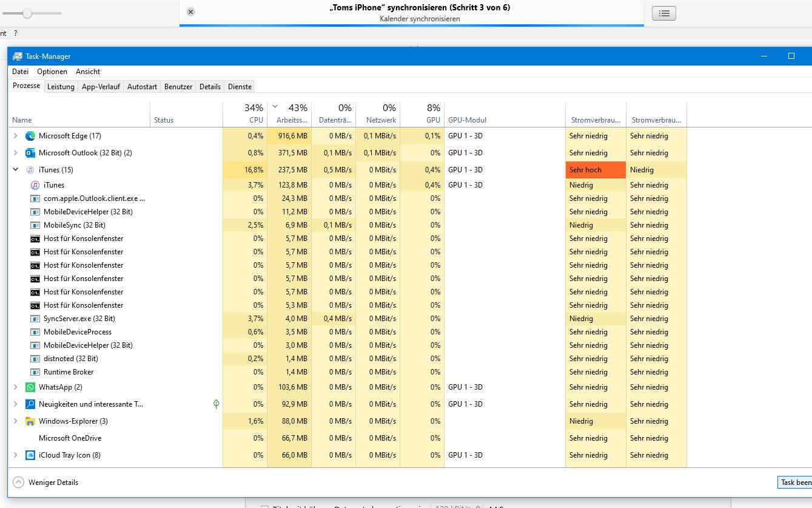
Task: Click the Kalender synchronisieren status text
Action: [420, 19]
